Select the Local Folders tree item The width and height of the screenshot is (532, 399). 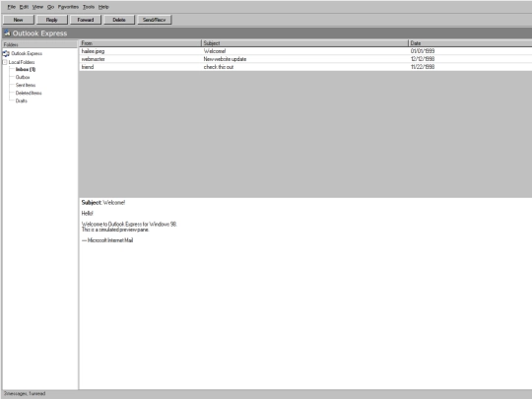22,62
